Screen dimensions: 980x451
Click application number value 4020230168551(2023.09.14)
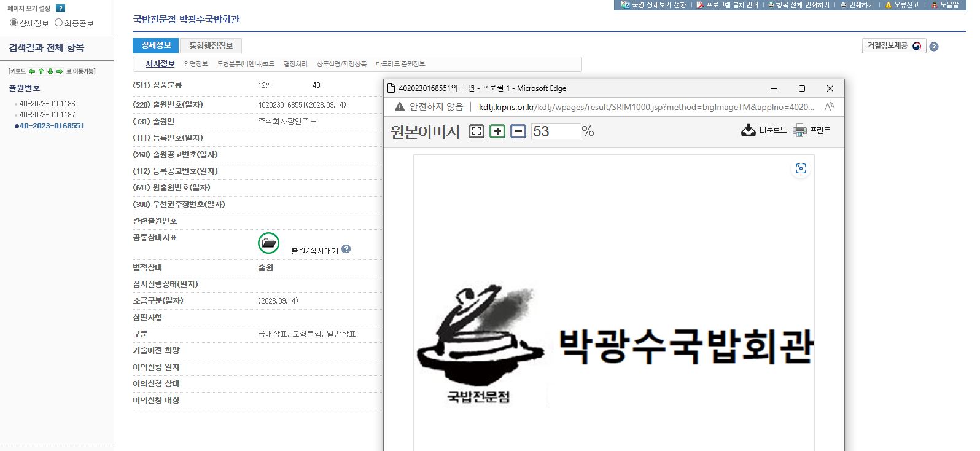pyautogui.click(x=302, y=105)
